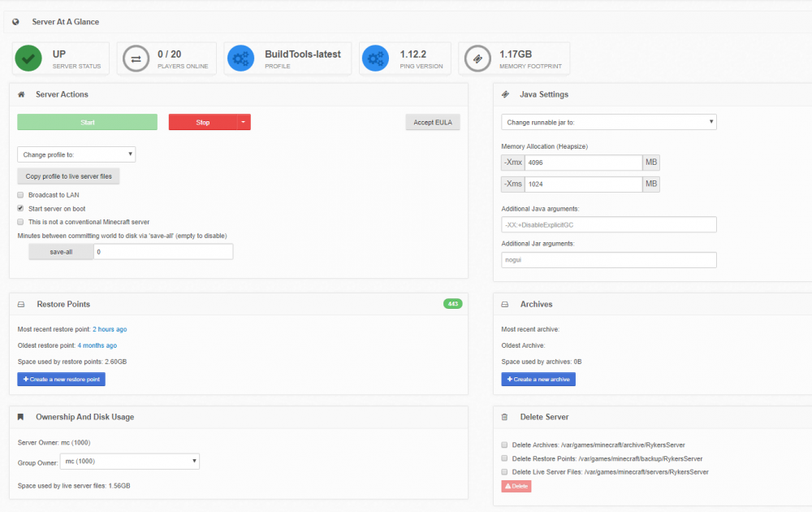Click the bookmark icon beside Ownership And Disk Usage
812x512 pixels.
[21, 417]
